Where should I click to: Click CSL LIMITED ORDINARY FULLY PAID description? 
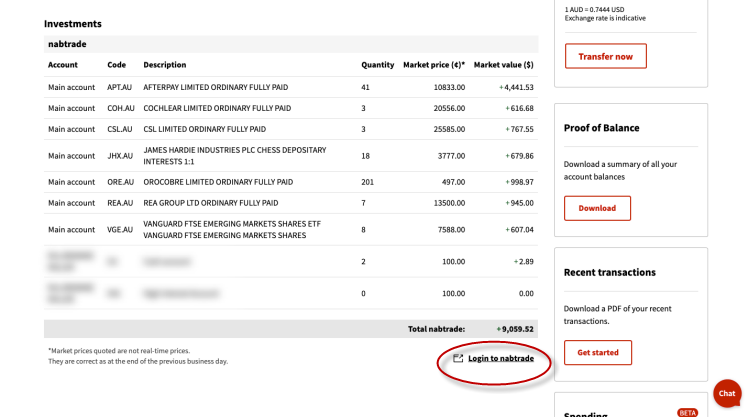click(x=205, y=130)
